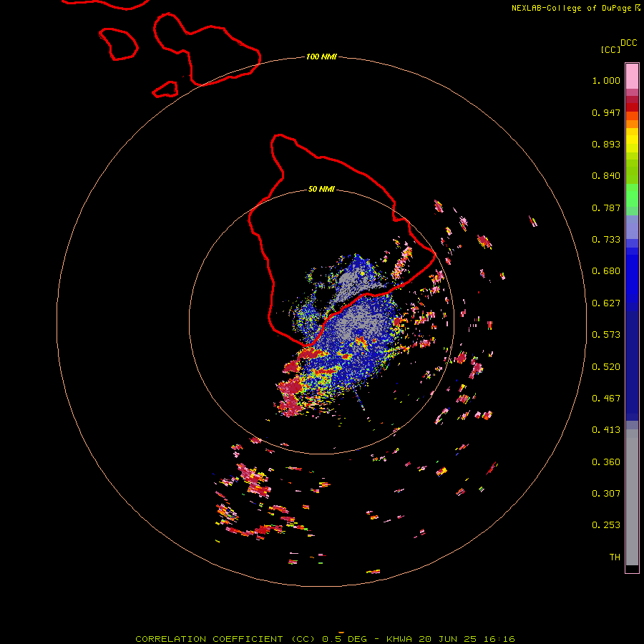Click the 0.253 scale value

[606, 525]
